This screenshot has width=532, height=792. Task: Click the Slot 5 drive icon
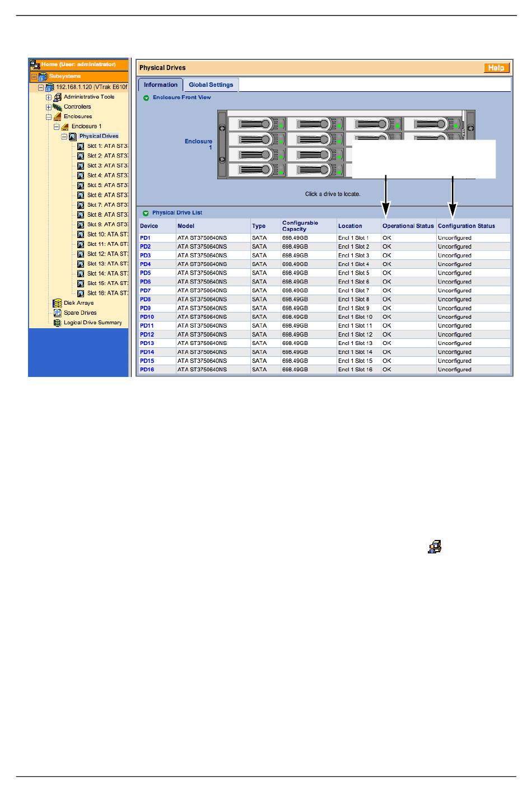point(81,185)
